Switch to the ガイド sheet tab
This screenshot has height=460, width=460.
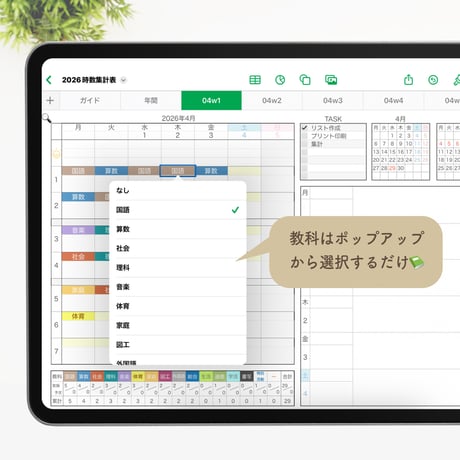click(x=90, y=100)
